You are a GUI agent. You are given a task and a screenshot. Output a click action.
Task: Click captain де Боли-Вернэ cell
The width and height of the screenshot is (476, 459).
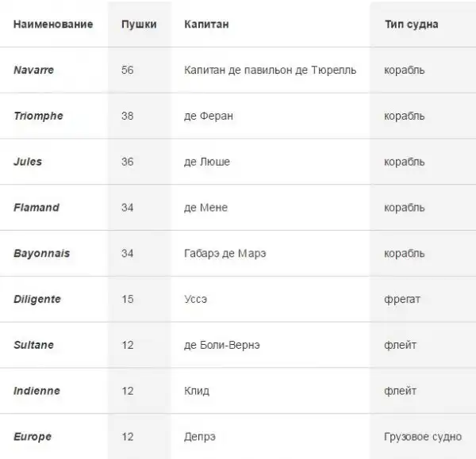point(221,346)
